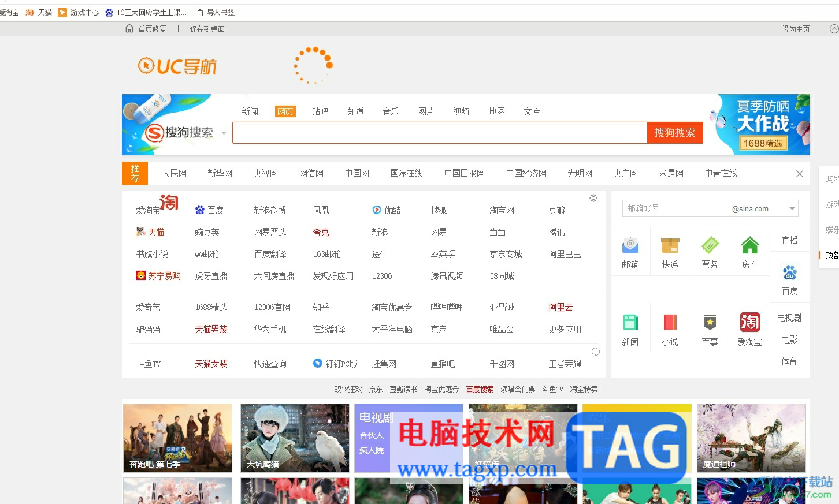
Task: Close the 推荐 news sites bar
Action: (x=800, y=174)
